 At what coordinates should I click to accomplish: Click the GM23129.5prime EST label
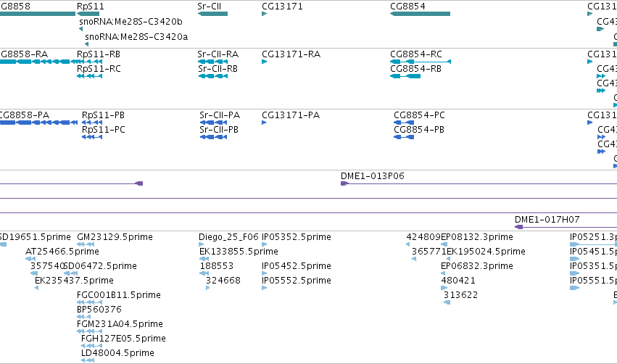tap(115, 237)
